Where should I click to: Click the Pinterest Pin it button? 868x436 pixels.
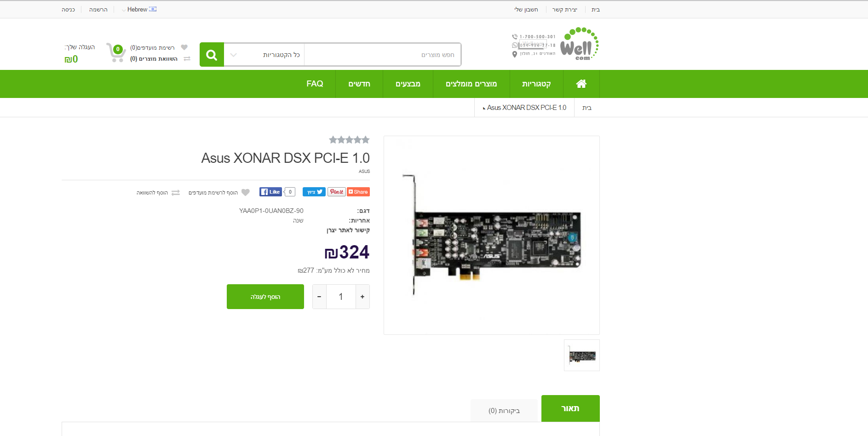[336, 192]
